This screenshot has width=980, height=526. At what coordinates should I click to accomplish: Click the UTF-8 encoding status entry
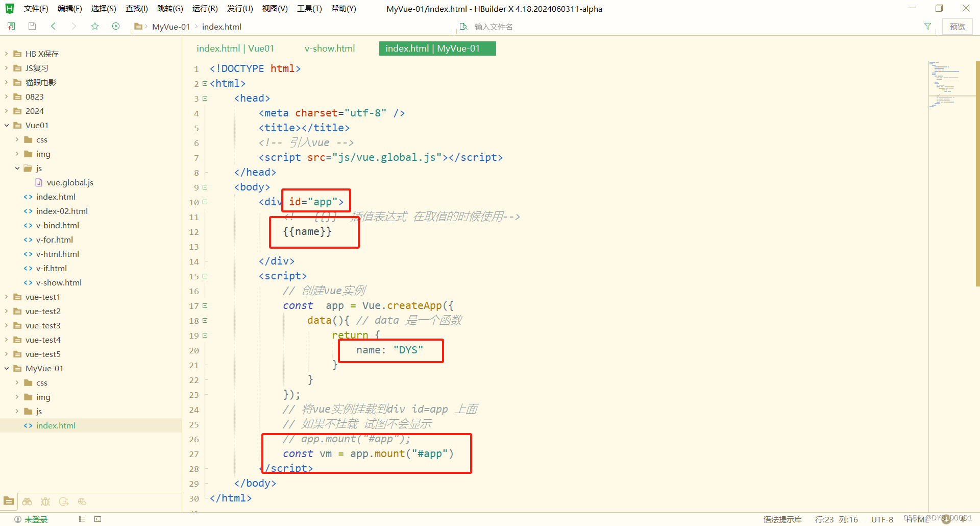click(x=882, y=519)
